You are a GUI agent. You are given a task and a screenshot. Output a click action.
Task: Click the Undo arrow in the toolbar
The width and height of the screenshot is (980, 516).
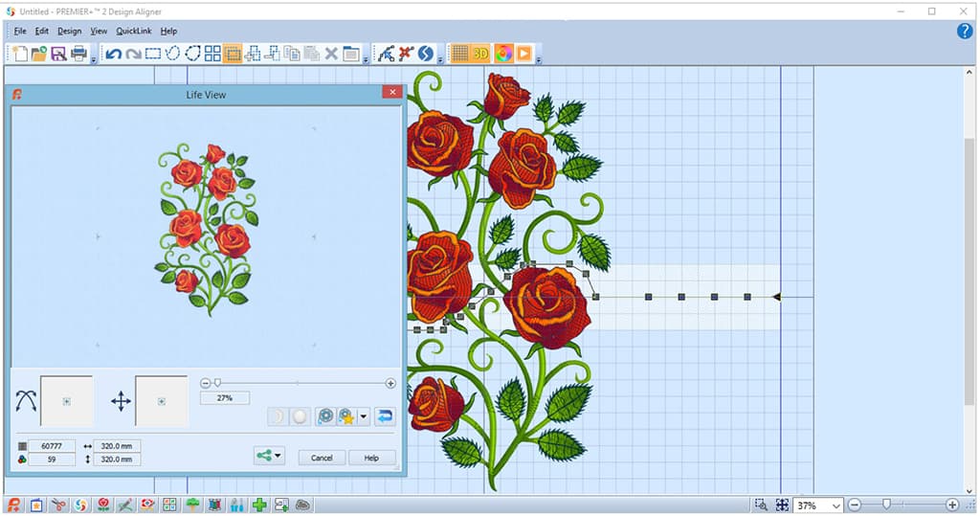(113, 54)
